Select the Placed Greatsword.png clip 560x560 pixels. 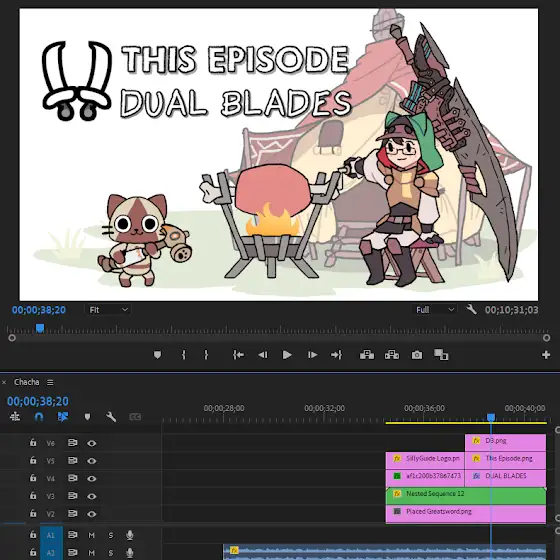[466, 514]
